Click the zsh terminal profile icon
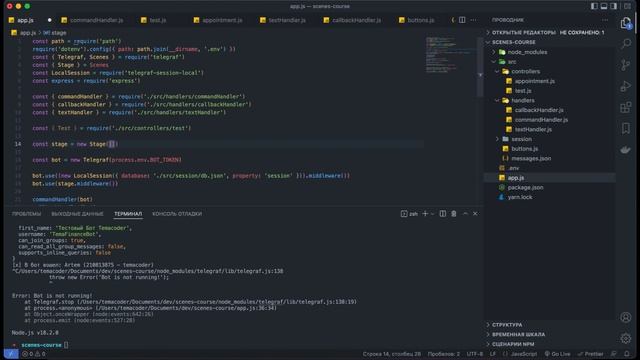The height and width of the screenshot is (360, 640). coord(404,213)
